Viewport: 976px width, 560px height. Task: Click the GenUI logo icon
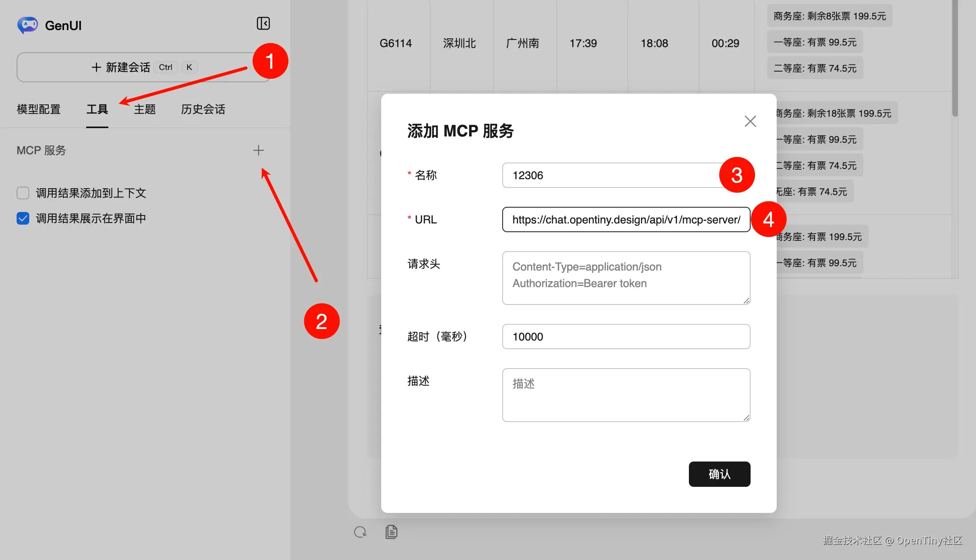27,25
